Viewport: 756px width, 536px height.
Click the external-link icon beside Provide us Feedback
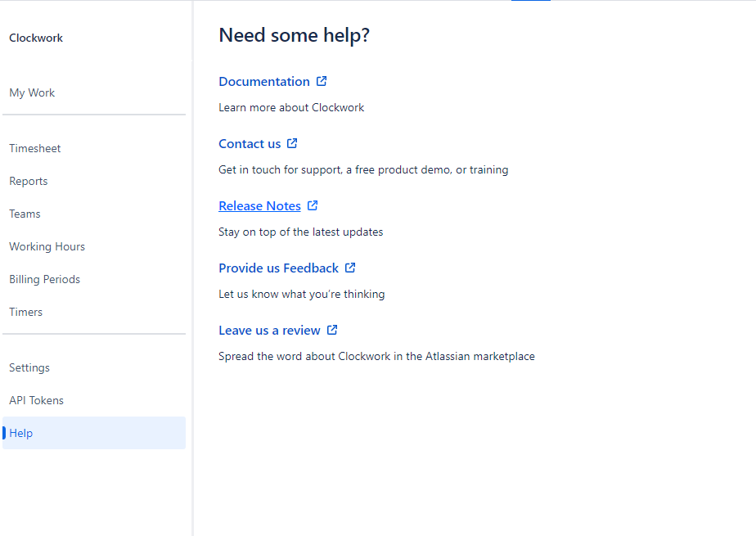pyautogui.click(x=350, y=268)
